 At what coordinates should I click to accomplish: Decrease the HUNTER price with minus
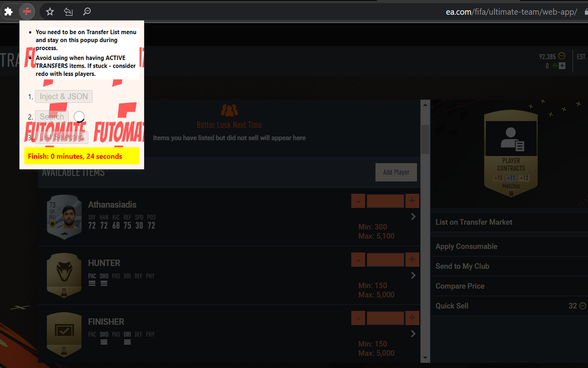pyautogui.click(x=358, y=260)
